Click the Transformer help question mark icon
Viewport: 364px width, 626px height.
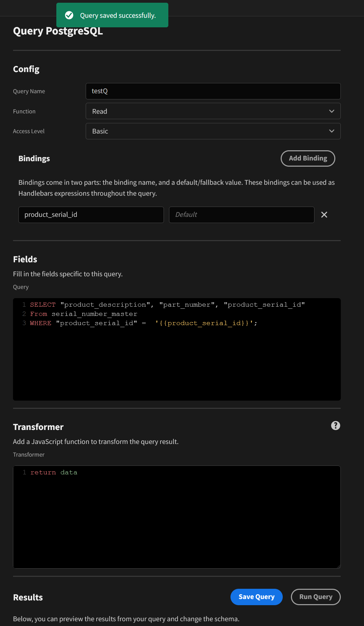[x=335, y=426]
